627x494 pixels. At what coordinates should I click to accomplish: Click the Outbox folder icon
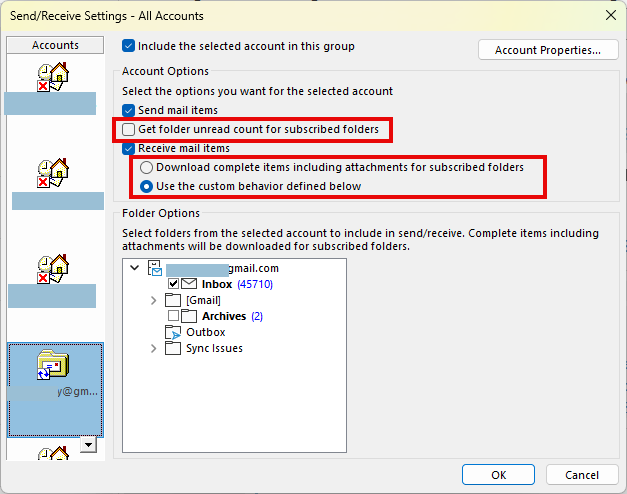click(x=173, y=332)
